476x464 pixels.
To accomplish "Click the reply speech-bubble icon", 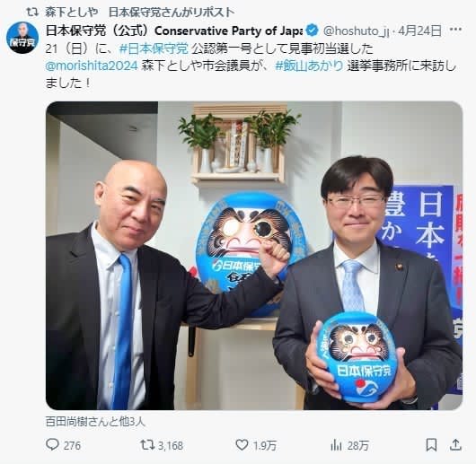I will pyautogui.click(x=52, y=444).
